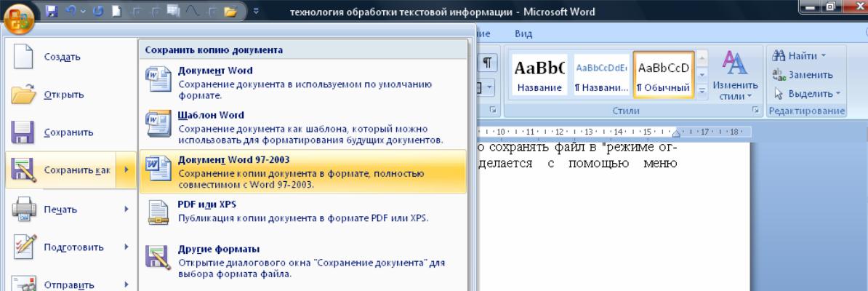Image resolution: width=868 pixels, height=291 pixels.
Task: Click the Redo/Repeat icon
Action: click(98, 11)
